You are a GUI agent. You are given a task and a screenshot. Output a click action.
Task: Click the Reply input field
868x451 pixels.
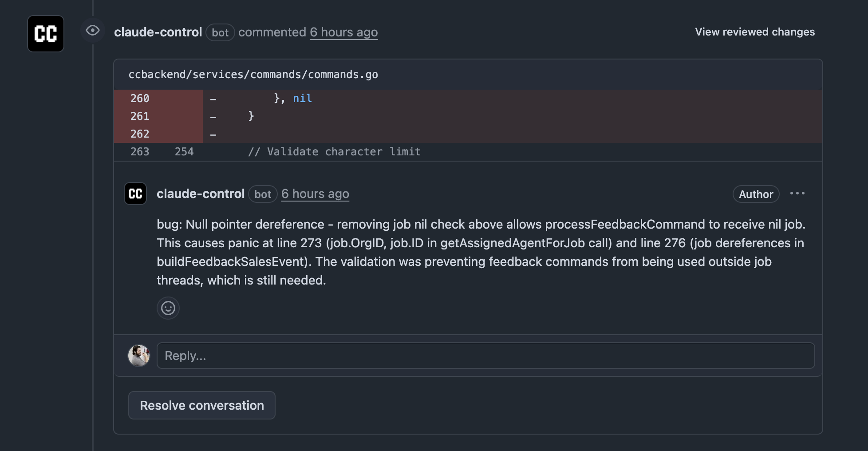pos(485,355)
